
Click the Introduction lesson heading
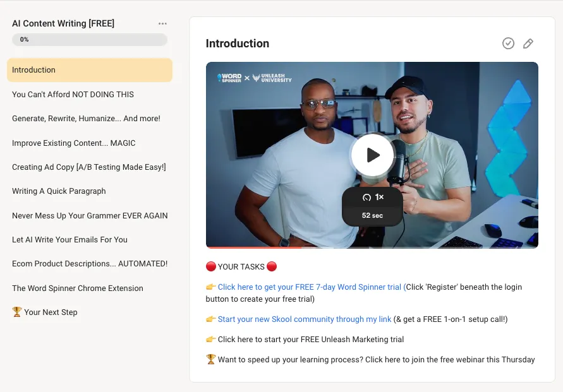tap(238, 44)
